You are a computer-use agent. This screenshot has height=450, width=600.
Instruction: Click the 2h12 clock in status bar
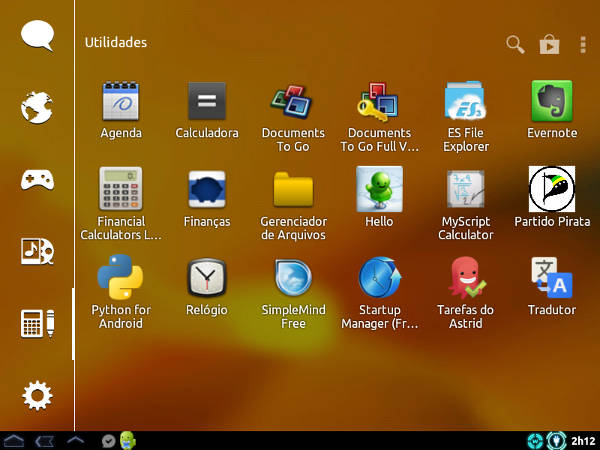(x=583, y=441)
